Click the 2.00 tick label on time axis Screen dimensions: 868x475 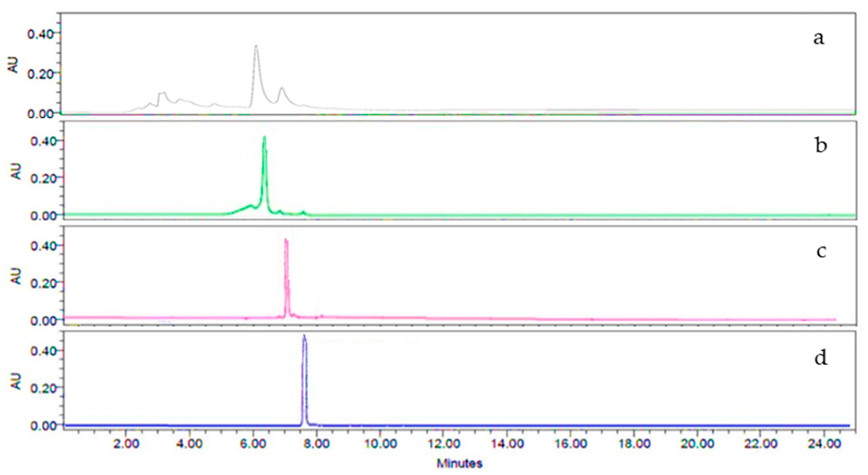tap(126, 444)
